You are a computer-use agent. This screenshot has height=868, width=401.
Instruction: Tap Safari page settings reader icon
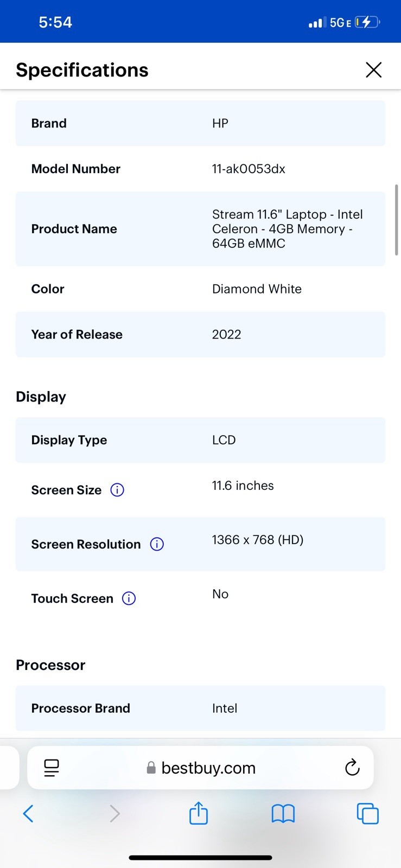pos(52,768)
